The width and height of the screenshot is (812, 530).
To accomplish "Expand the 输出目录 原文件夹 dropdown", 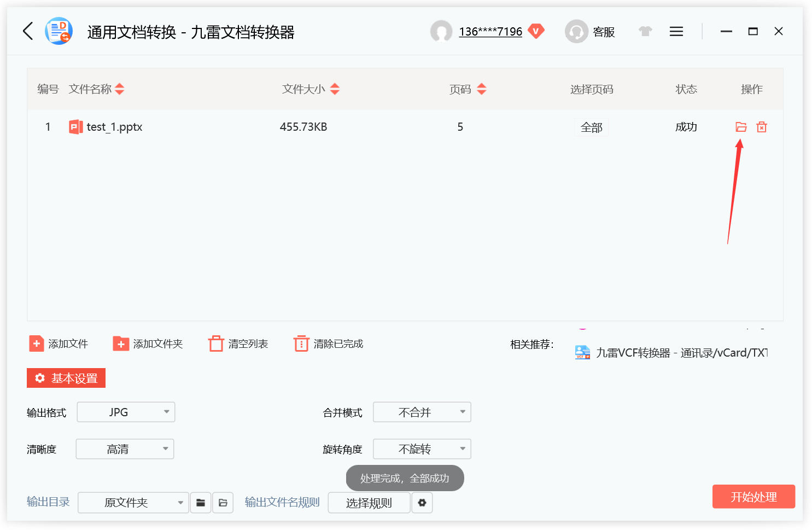I will [x=133, y=503].
